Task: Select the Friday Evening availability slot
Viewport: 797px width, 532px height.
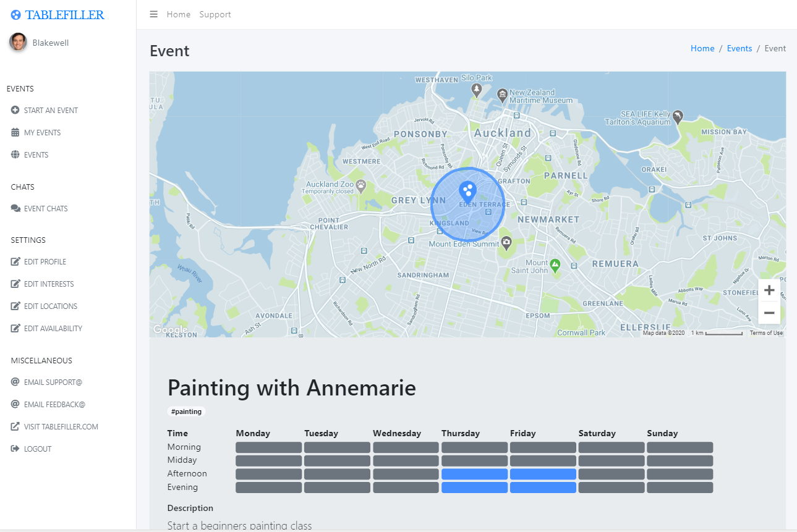Action: point(543,488)
